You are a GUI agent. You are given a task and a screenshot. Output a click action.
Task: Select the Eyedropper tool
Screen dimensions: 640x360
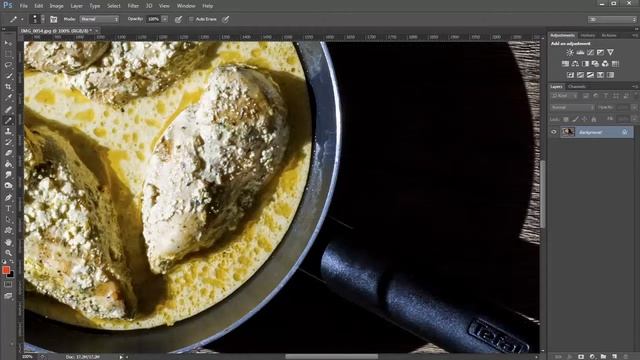[8, 98]
